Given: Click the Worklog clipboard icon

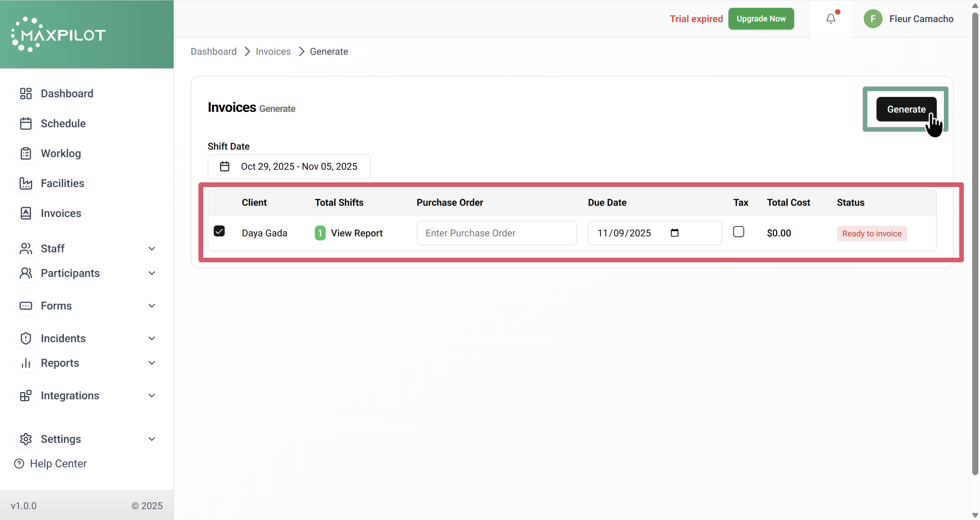Looking at the screenshot, I should click(26, 154).
